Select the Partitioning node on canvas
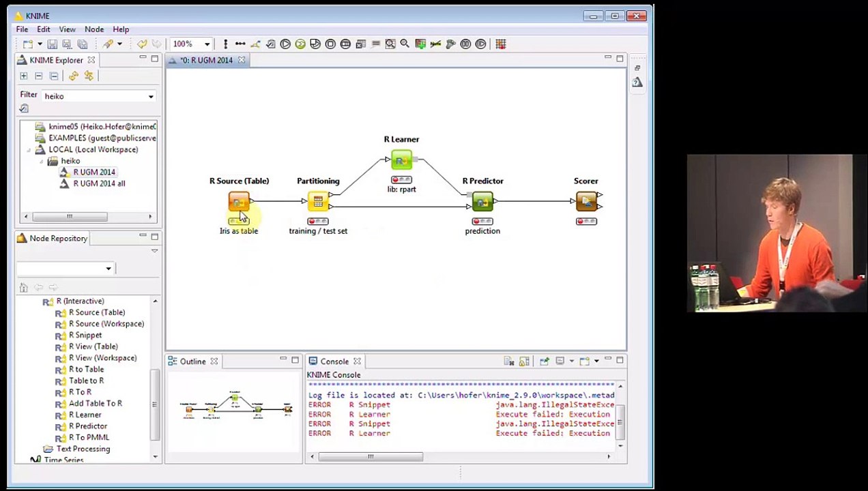The image size is (868, 491). coord(318,201)
